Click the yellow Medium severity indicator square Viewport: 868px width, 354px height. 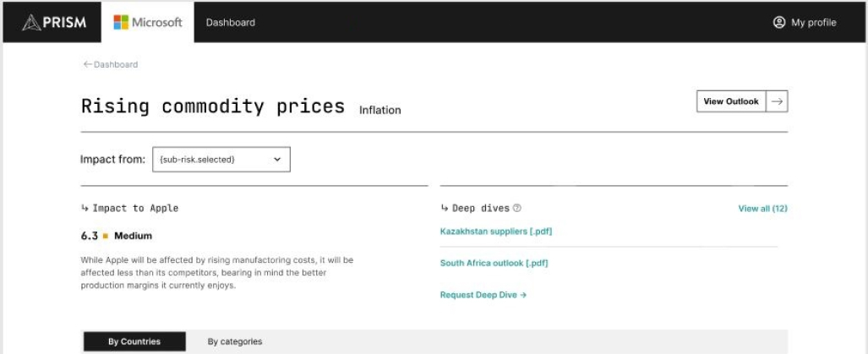click(106, 236)
